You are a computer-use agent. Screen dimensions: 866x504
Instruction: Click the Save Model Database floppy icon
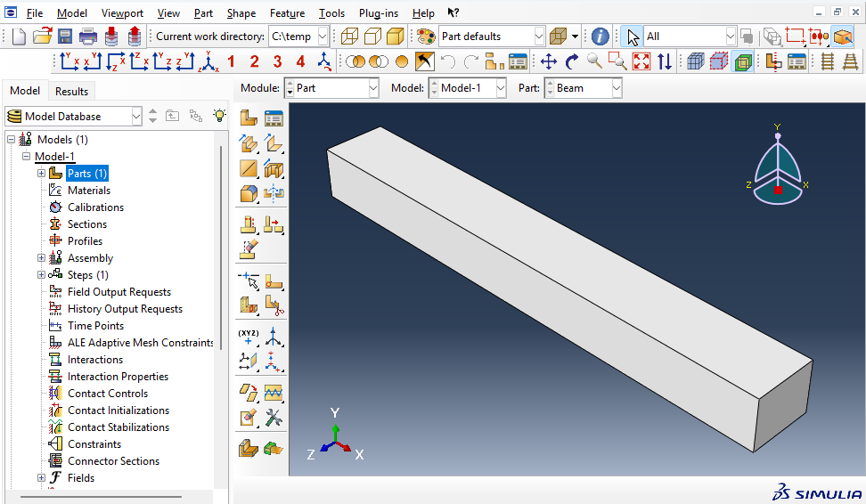coord(65,37)
